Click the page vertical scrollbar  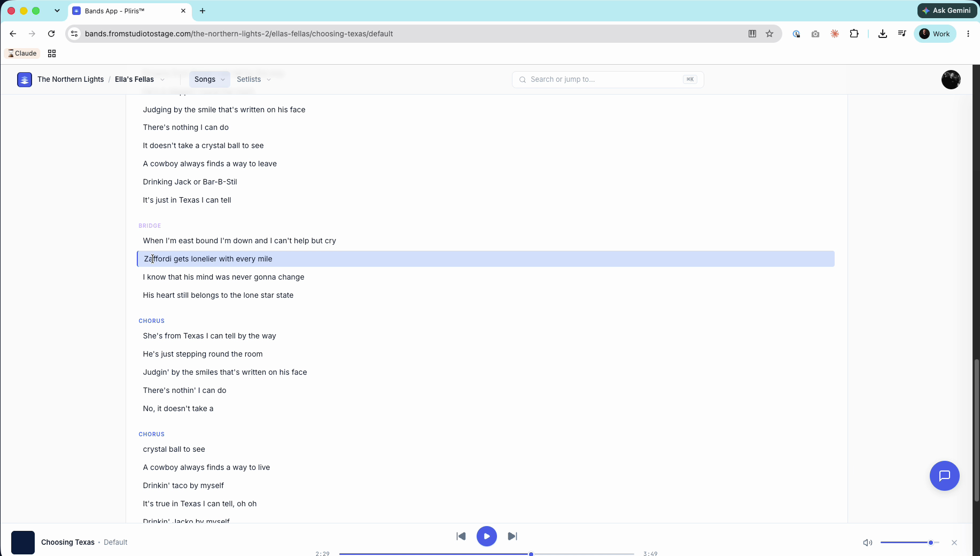(x=976, y=430)
